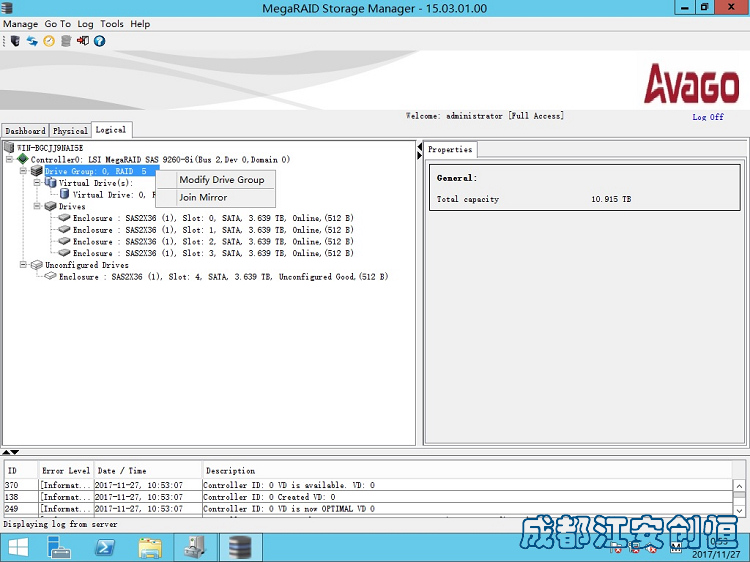750x562 pixels.
Task: Collapse the Unconfigured Drives node
Action: 23,264
